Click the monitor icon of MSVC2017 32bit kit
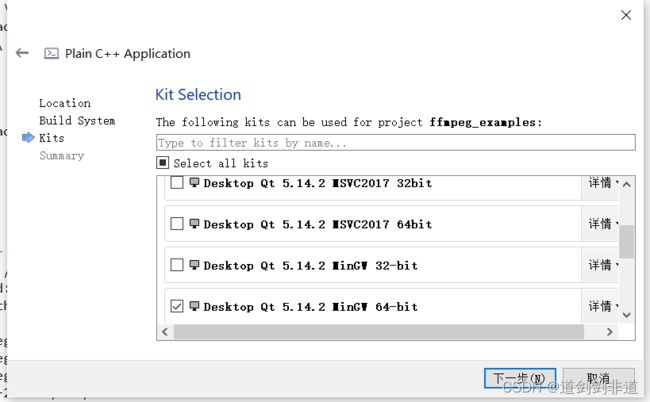Screen dimensions: 650x402 [194, 182]
